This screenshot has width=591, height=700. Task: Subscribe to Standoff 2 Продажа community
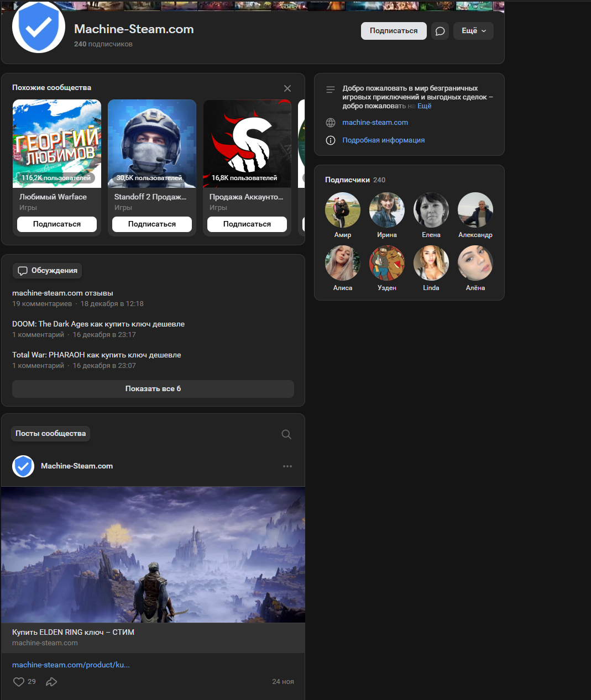(x=152, y=224)
